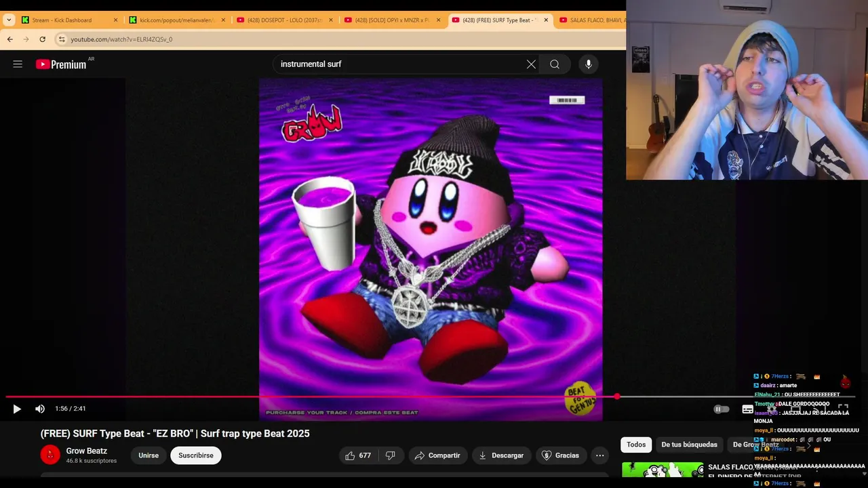868x488 pixels.
Task: Switch to [SOLD] OPYI x MNZR tab
Action: (x=392, y=20)
